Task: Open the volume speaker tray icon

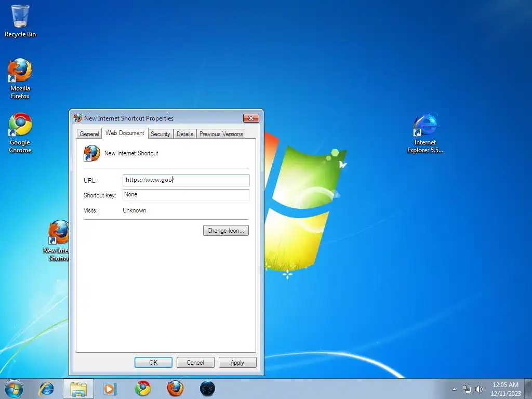Action: point(479,389)
